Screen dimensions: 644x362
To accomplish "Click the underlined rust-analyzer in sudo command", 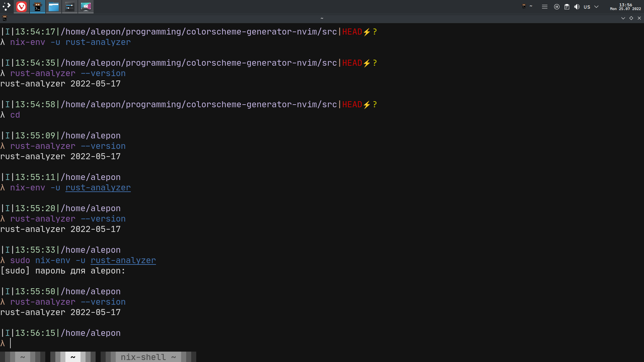I will click(x=123, y=260).
